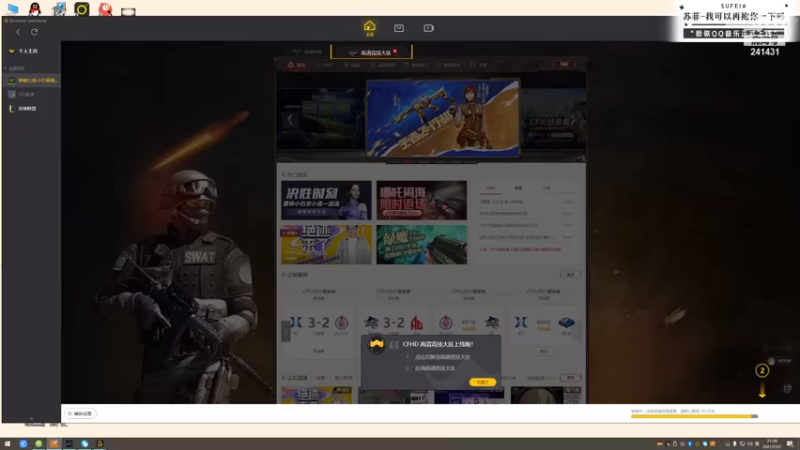Click the reserve button under 19:00 match
800x450 pixels.
tap(543, 351)
